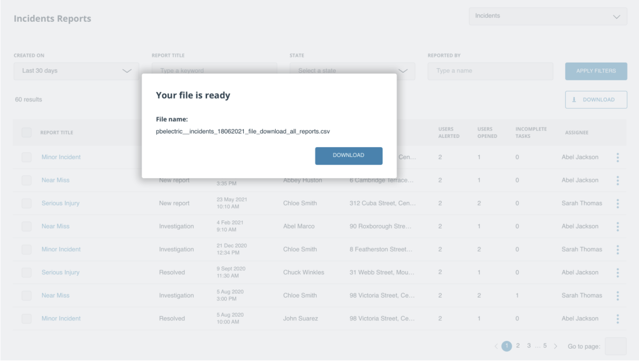Image resolution: width=639 pixels, height=364 pixels.
Task: Open Near Miss report by Abbey Huston
Action: tap(55, 180)
